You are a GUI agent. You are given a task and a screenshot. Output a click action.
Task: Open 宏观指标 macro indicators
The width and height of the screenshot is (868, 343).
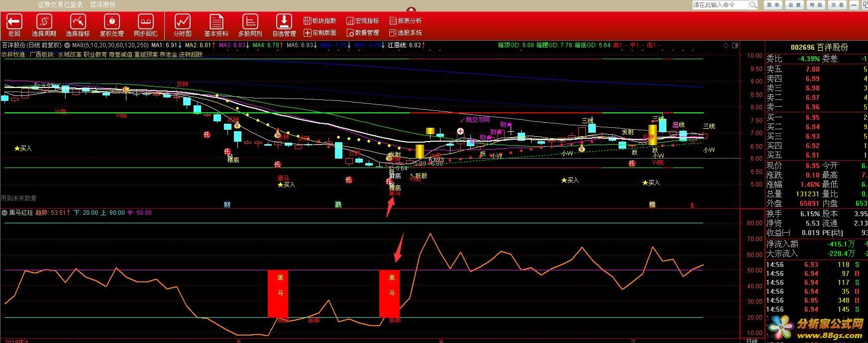pyautogui.click(x=363, y=20)
